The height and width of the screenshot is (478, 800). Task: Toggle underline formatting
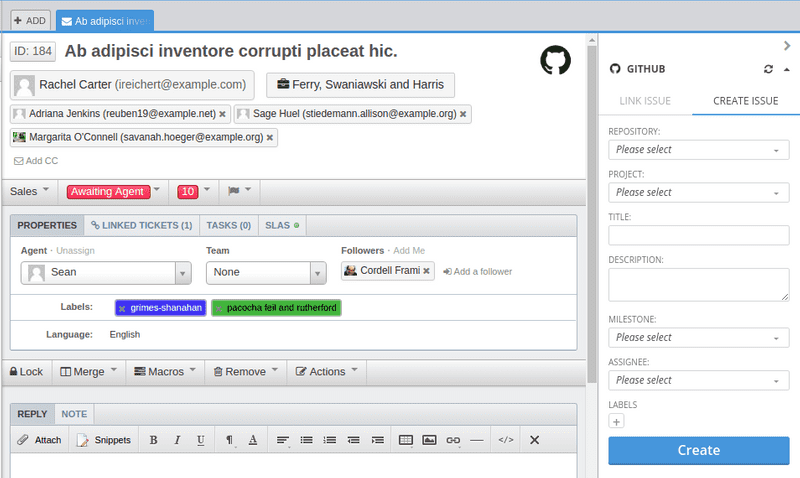coord(201,440)
